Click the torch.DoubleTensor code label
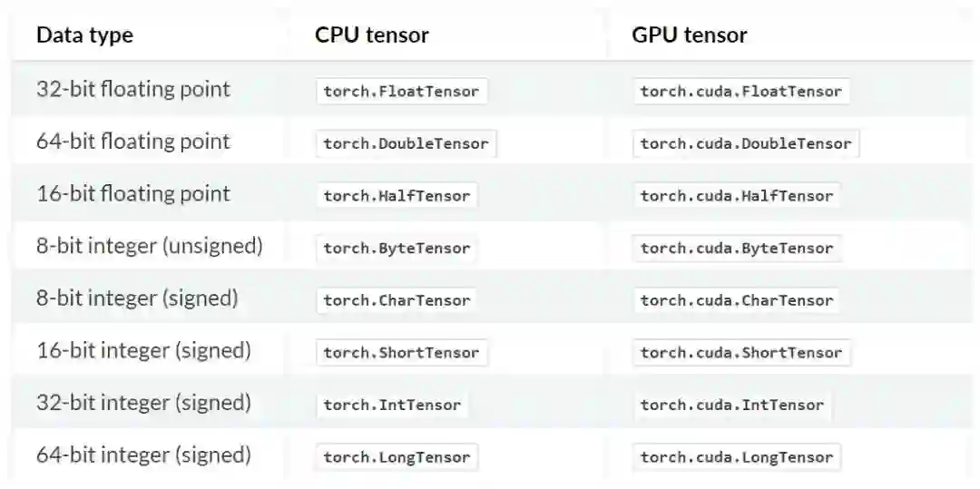Screen dimensions: 980x489 (x=406, y=143)
